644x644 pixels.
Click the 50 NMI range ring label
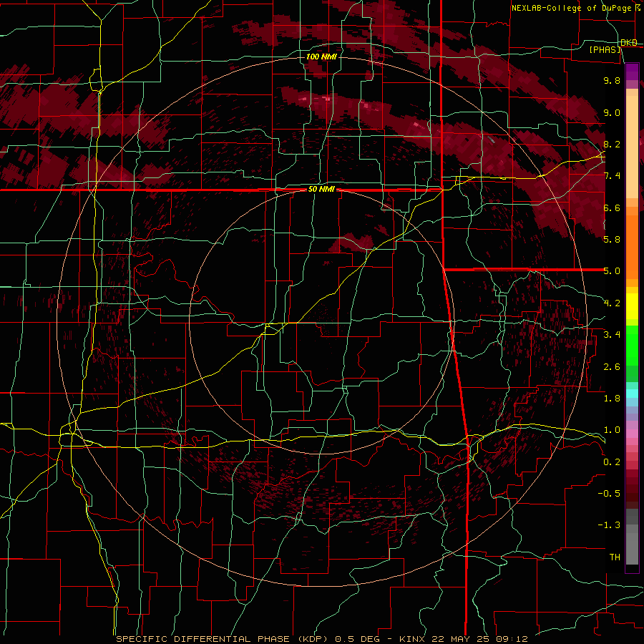(x=321, y=190)
